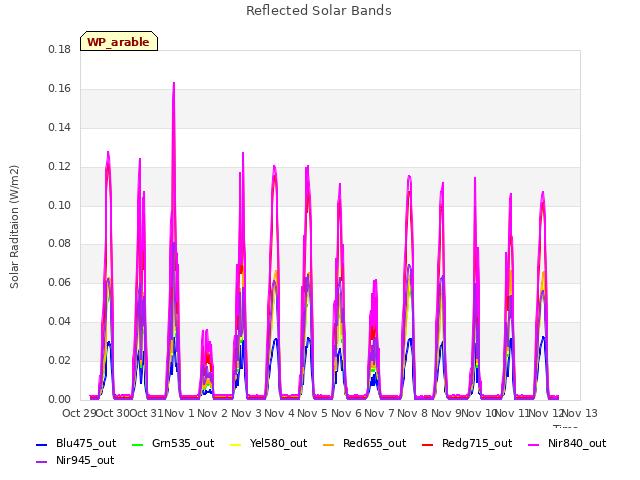The height and width of the screenshot is (480, 640).
Task: Click the 0.16 y-axis tick label
Action: 60,89
